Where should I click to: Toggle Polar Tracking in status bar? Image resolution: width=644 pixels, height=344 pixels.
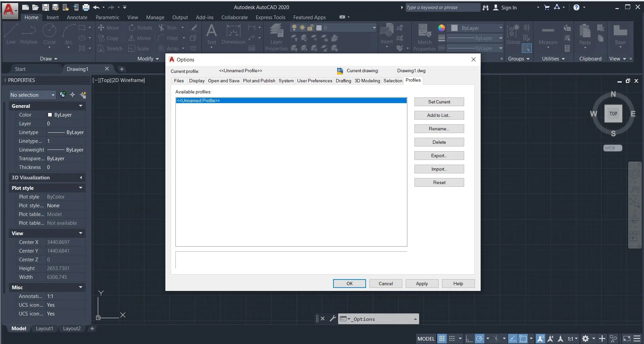pyautogui.click(x=480, y=339)
